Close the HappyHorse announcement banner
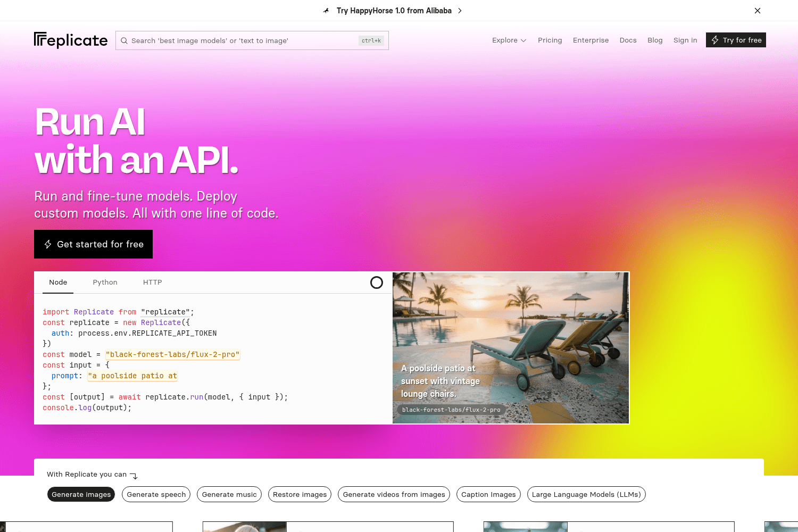The height and width of the screenshot is (532, 798). pos(758,11)
